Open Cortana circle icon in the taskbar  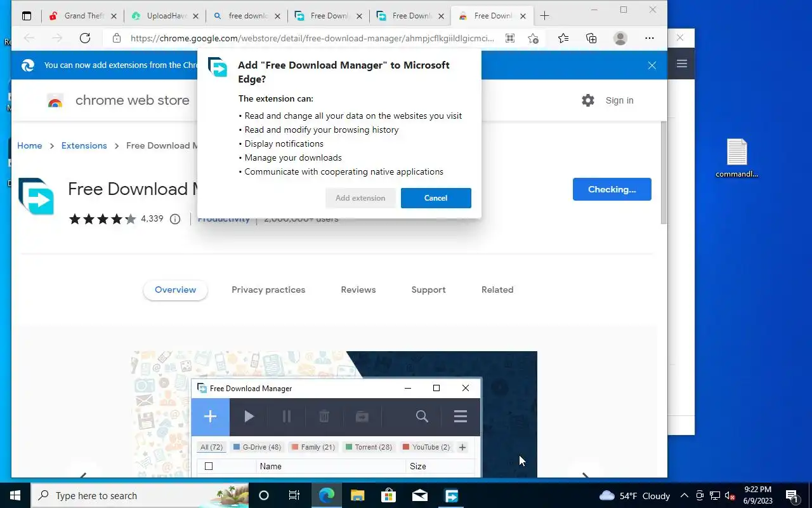pyautogui.click(x=264, y=495)
